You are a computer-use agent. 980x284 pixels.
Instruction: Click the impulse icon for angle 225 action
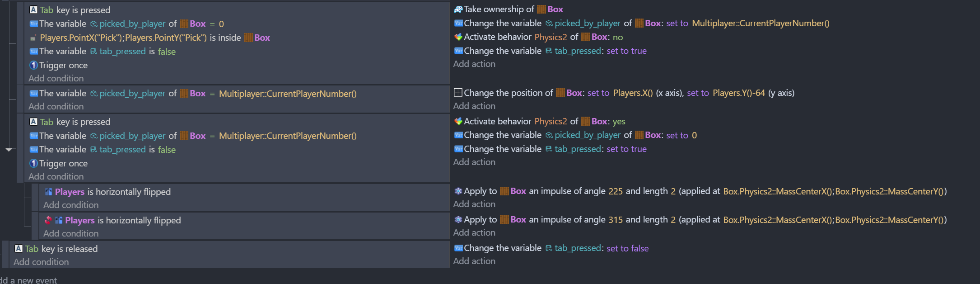tap(458, 191)
